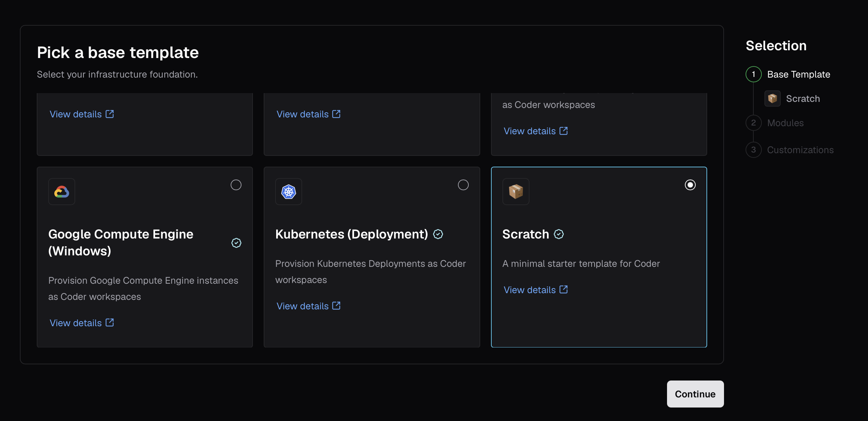The height and width of the screenshot is (421, 868).
Task: Click the 'Pick a base template' heading
Action: pos(118,52)
